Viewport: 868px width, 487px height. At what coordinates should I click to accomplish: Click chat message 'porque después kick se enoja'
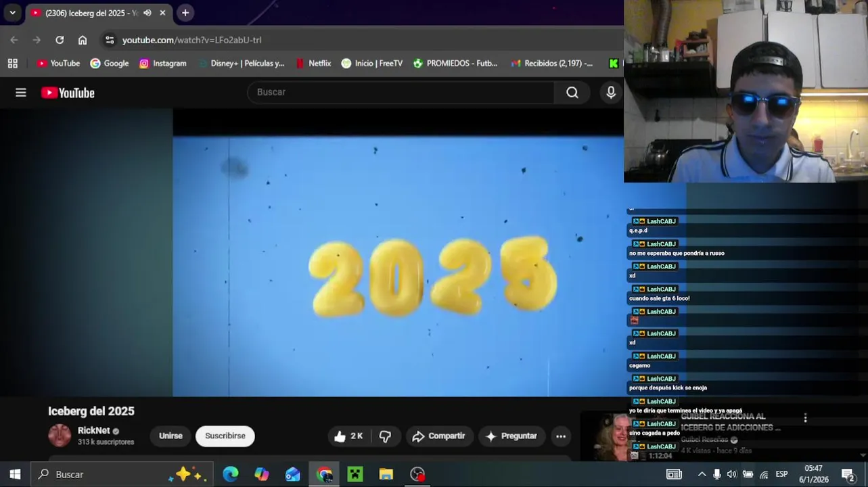(668, 388)
